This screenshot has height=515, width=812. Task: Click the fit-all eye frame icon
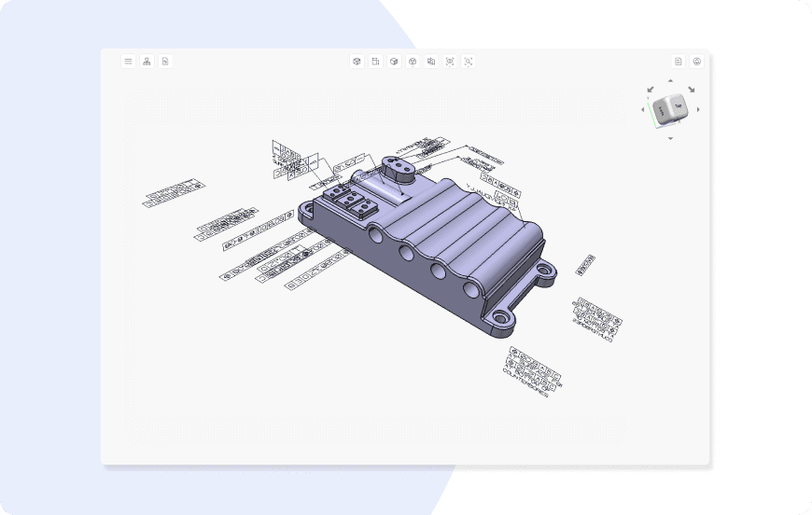point(450,61)
